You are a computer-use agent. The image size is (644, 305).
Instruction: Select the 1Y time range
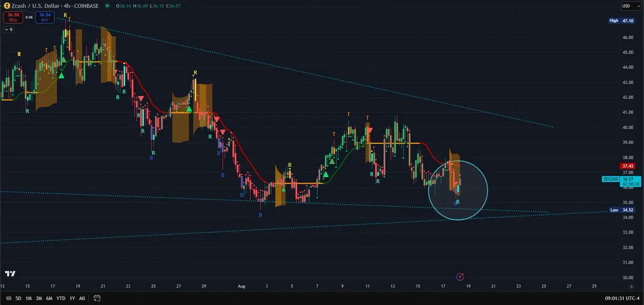(x=72, y=297)
